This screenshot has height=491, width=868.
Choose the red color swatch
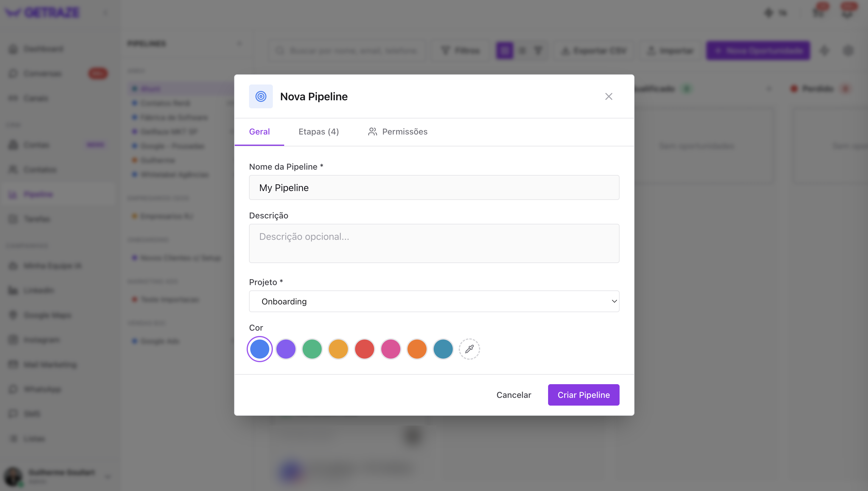(x=365, y=349)
